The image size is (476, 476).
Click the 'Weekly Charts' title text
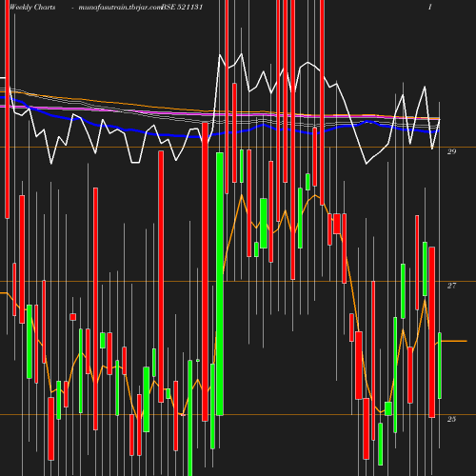click(32, 7)
